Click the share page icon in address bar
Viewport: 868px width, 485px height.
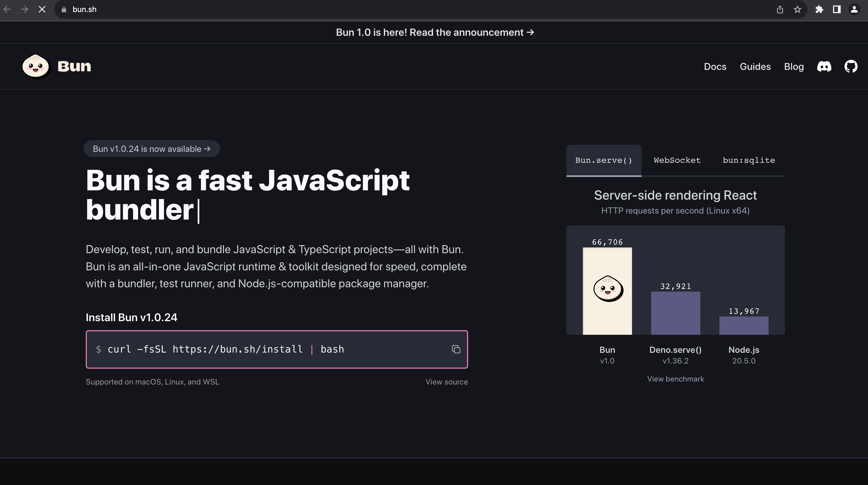coord(780,10)
